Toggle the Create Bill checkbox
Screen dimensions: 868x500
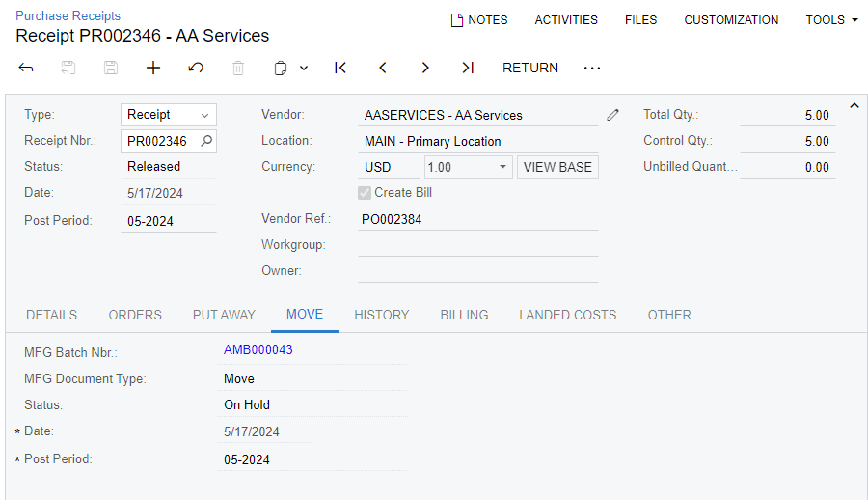[x=365, y=193]
